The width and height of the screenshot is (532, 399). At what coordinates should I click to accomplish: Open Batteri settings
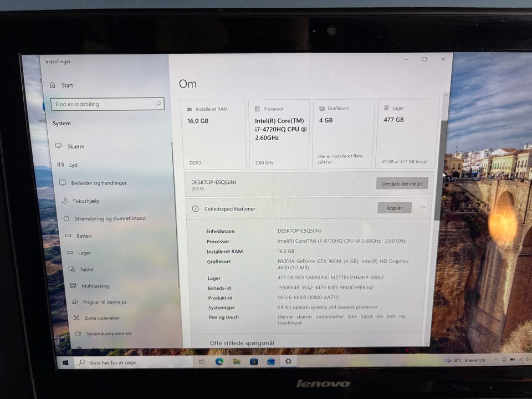(x=78, y=236)
